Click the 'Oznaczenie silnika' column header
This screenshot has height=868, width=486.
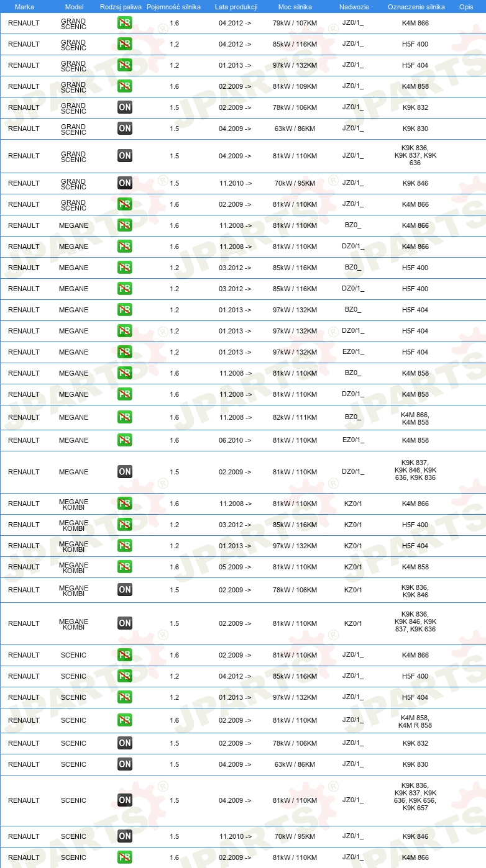(416, 6)
